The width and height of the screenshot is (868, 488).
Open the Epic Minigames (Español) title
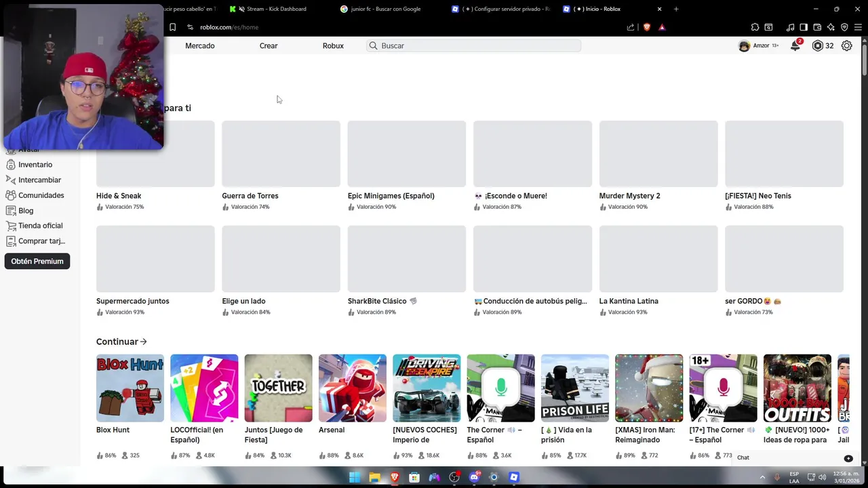pos(391,196)
